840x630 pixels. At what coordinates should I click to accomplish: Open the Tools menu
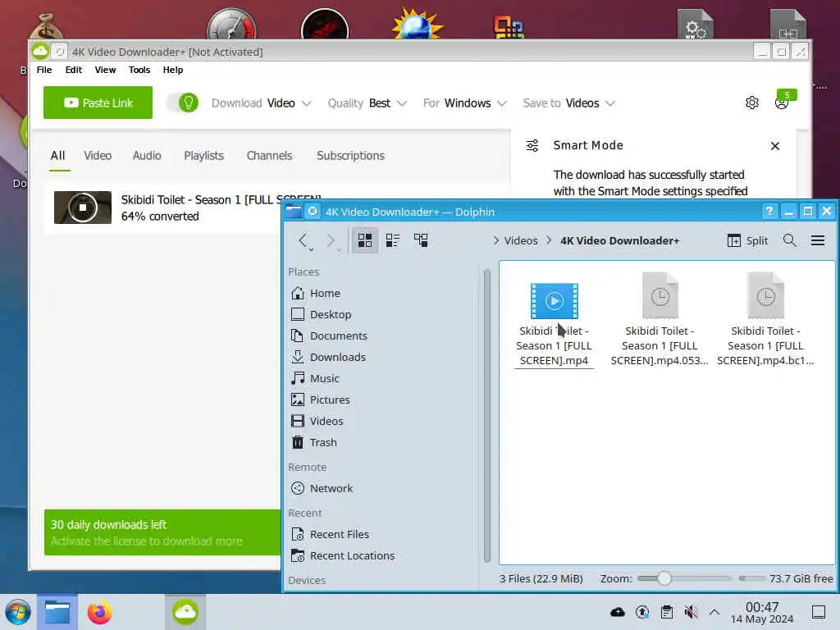[x=139, y=70]
